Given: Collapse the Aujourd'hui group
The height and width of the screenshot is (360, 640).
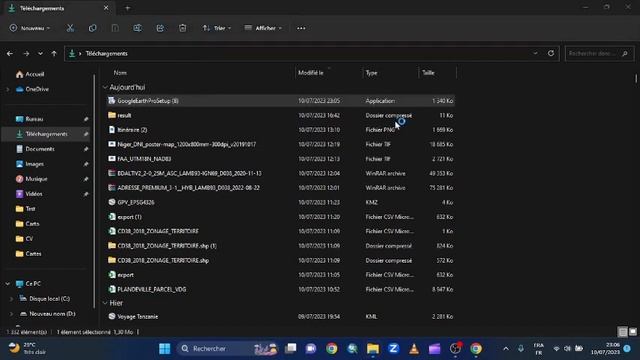Looking at the screenshot, I should [x=105, y=87].
